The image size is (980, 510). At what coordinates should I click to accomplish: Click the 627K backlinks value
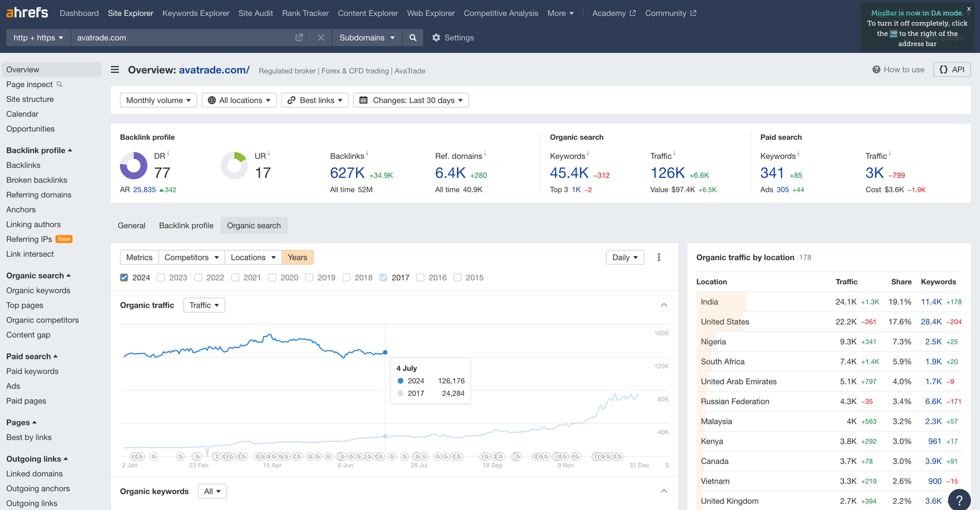[347, 173]
